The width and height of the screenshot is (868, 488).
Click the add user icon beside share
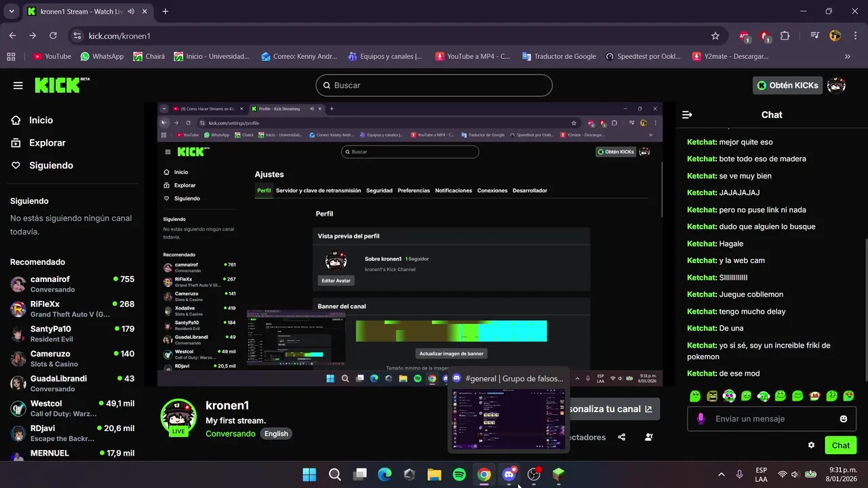click(649, 437)
